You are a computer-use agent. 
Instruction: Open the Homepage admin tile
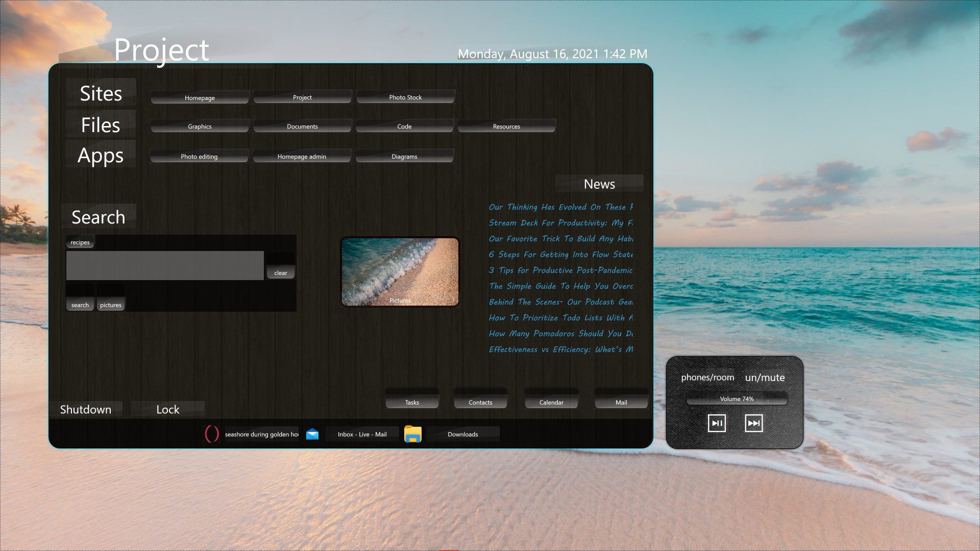pyautogui.click(x=302, y=156)
